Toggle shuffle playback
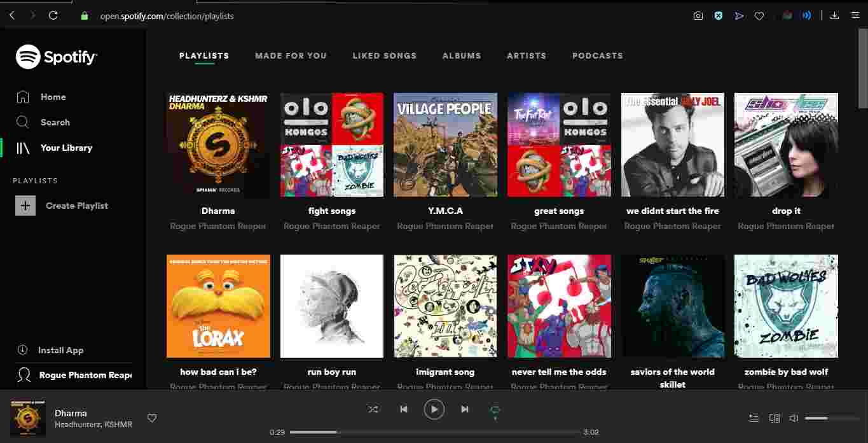Image resolution: width=868 pixels, height=443 pixels. [x=373, y=409]
